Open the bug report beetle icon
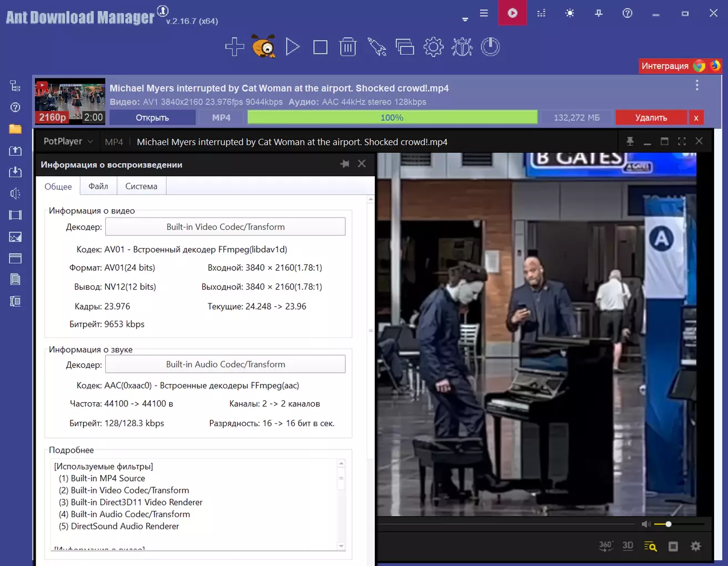The width and height of the screenshot is (728, 566). tap(462, 47)
